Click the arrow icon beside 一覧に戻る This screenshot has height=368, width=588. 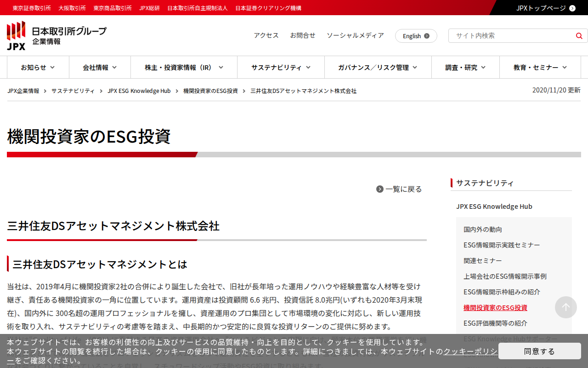380,189
